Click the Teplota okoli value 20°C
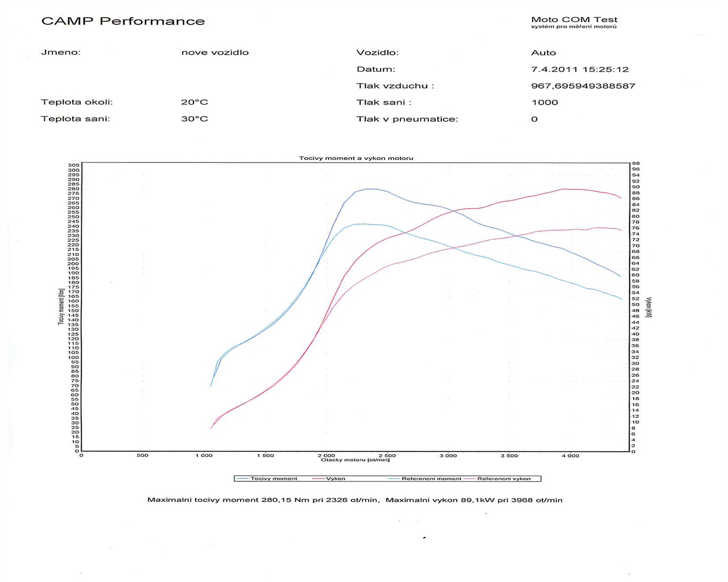The image size is (728, 582). pos(195,102)
